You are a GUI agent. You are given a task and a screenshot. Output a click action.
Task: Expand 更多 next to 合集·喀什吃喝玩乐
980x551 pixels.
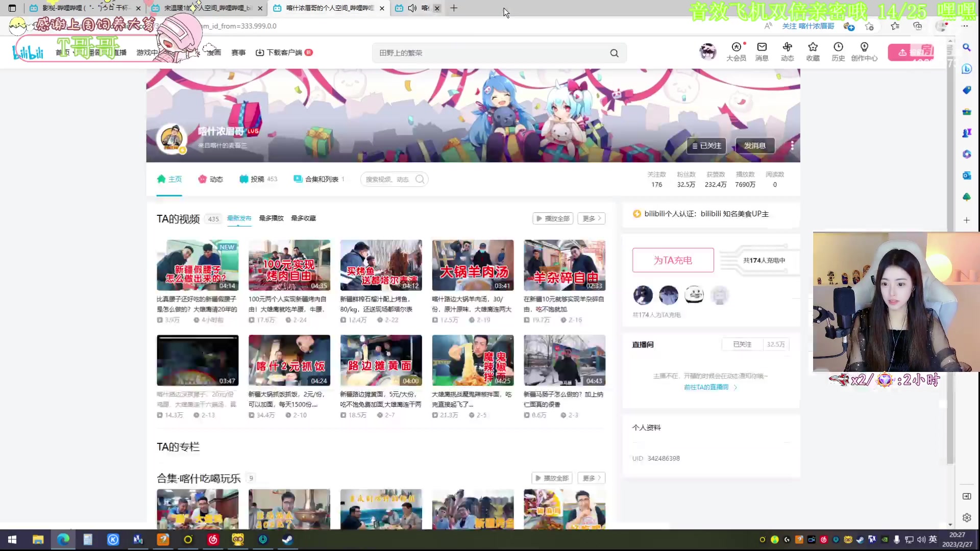(591, 478)
